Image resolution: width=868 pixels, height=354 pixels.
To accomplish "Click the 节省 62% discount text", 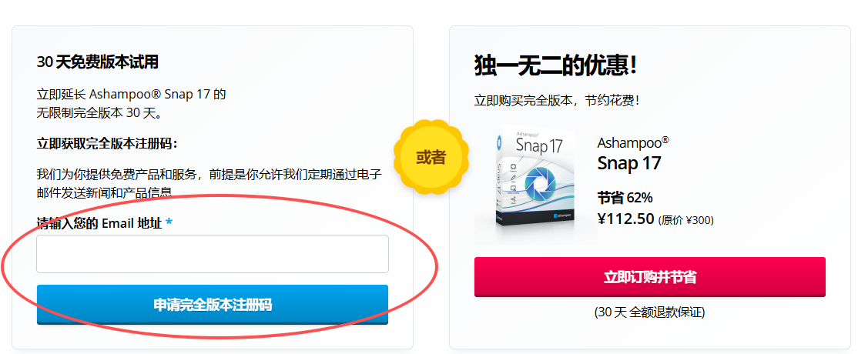I will pos(625,197).
